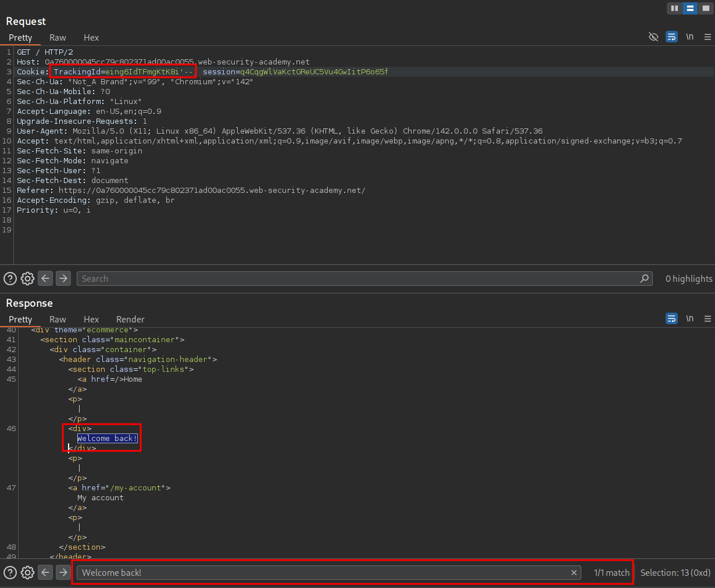
Task: Go to next match in Response search
Action: [x=63, y=573]
